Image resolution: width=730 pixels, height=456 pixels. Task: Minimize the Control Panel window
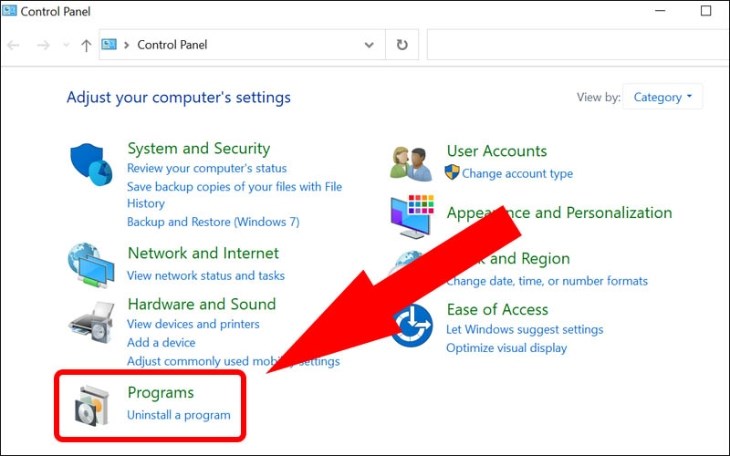click(x=660, y=10)
